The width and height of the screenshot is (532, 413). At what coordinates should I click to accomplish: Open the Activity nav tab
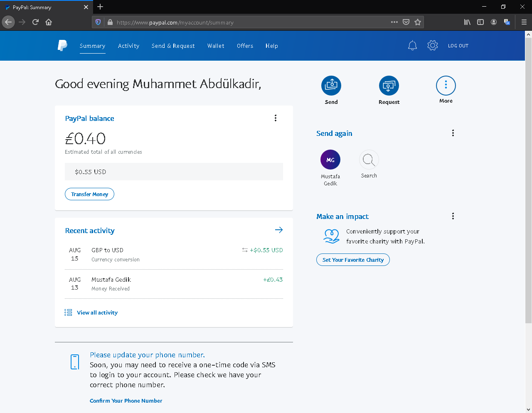click(x=128, y=46)
